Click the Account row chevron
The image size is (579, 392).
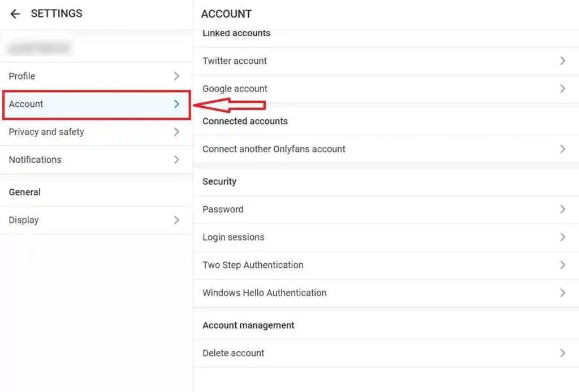click(x=176, y=104)
